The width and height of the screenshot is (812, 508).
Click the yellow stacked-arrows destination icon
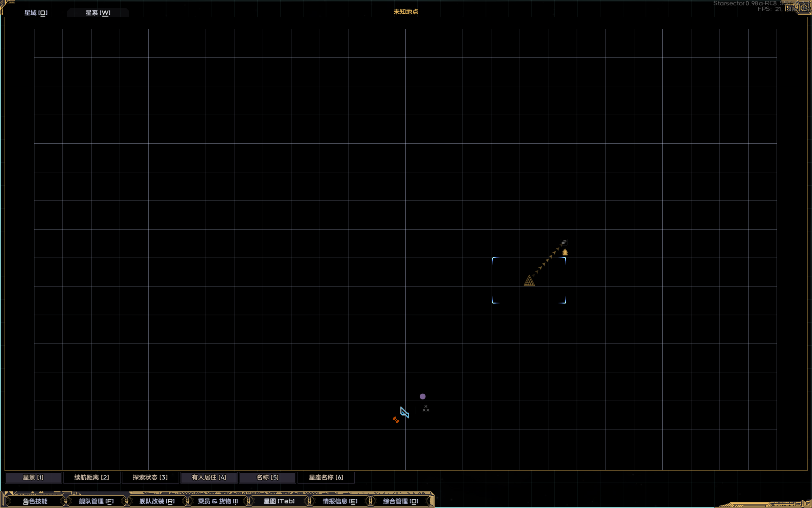tap(565, 252)
